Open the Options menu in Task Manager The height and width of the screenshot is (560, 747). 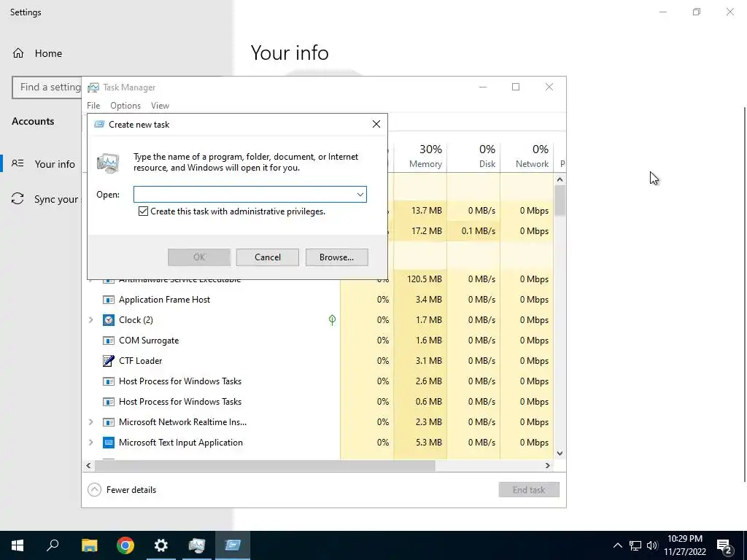[x=125, y=106]
